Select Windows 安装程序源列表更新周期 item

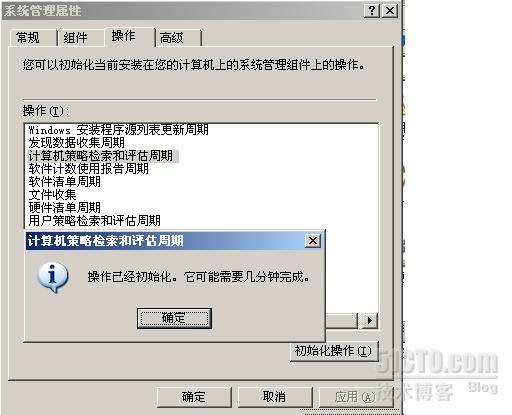pos(118,130)
